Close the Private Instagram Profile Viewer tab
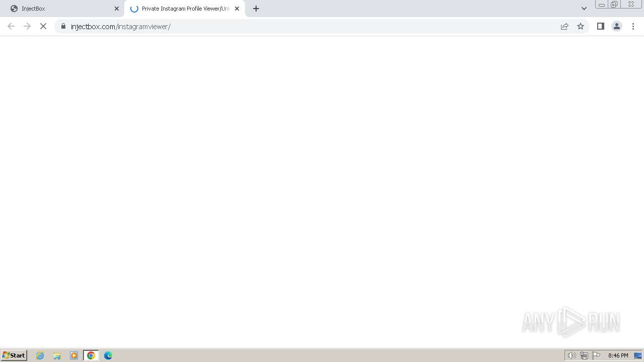The width and height of the screenshot is (644, 362). [237, 9]
